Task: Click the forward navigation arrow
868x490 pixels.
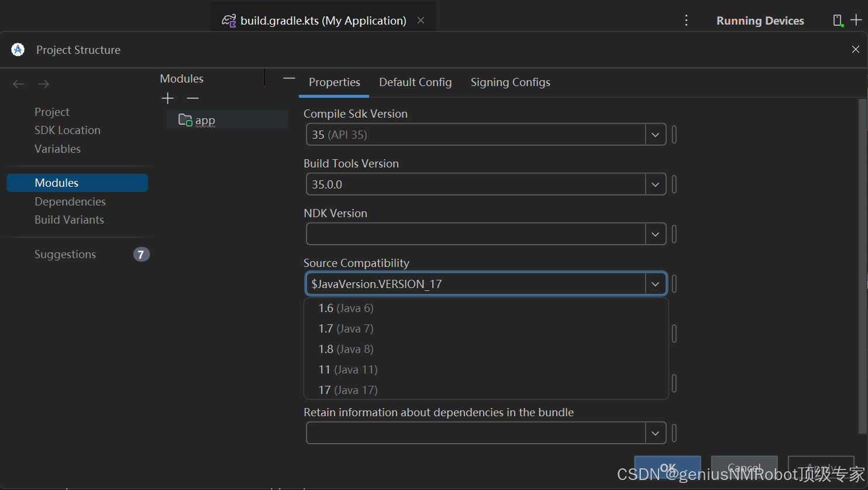Action: (43, 84)
